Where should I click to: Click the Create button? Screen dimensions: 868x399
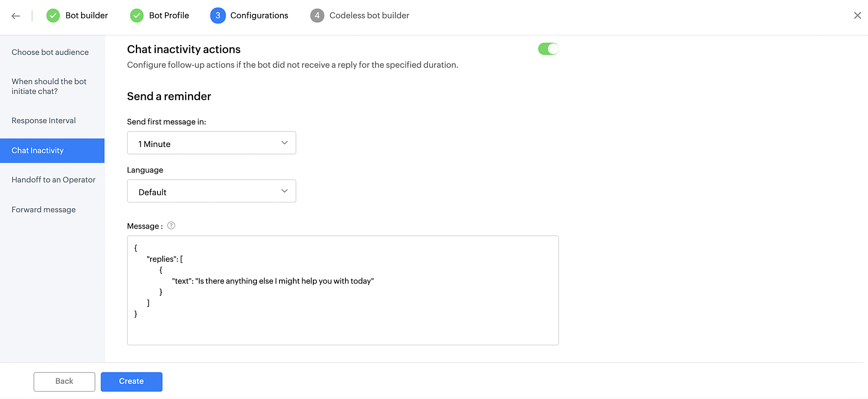tap(132, 382)
